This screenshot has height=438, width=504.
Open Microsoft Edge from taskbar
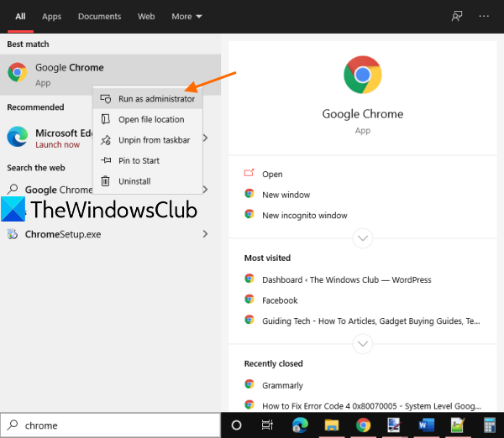click(300, 425)
